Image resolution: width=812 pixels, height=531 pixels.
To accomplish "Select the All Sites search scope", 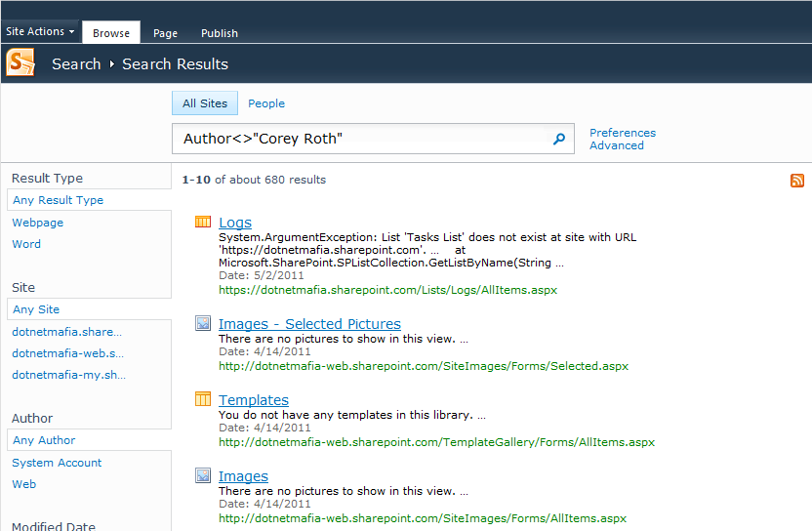I will pos(205,103).
